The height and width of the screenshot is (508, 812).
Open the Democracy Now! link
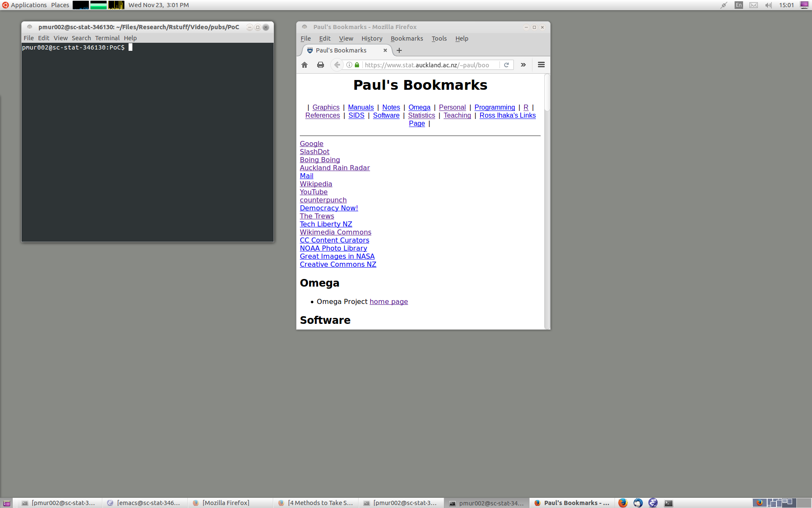(329, 208)
